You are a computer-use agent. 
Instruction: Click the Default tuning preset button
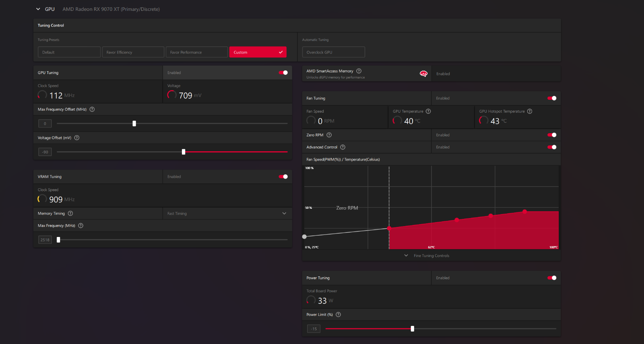pos(69,52)
